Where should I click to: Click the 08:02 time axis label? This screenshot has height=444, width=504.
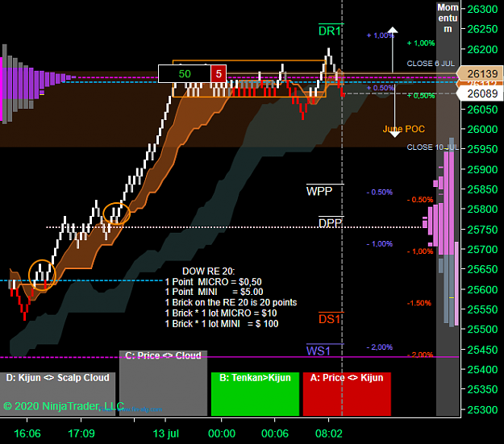point(329,434)
